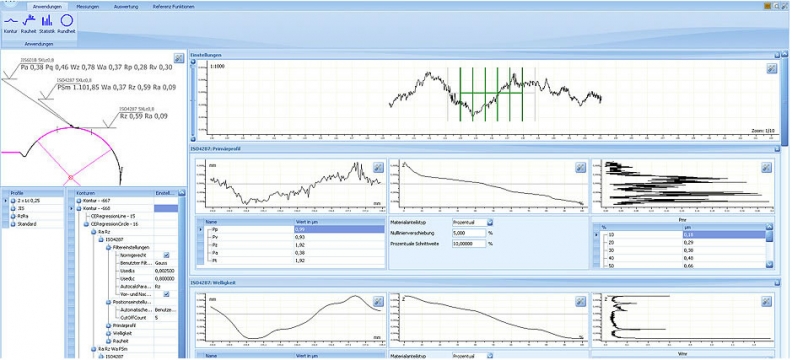Select the Pv row in parameter table

294,237
